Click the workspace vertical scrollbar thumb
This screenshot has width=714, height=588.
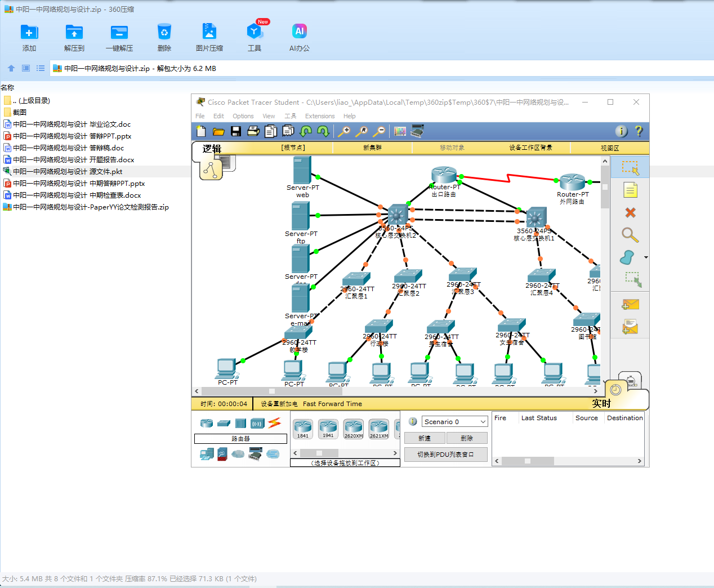coord(605,188)
